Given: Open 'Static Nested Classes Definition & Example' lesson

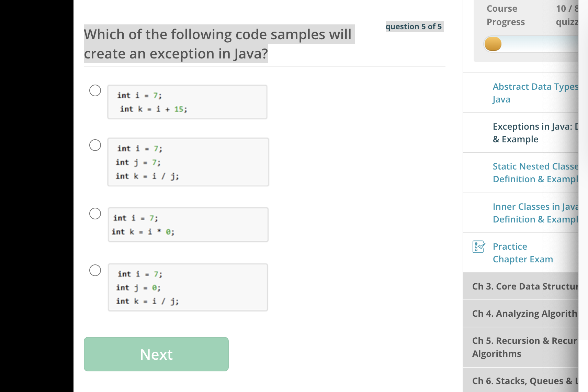Looking at the screenshot, I should 534,173.
